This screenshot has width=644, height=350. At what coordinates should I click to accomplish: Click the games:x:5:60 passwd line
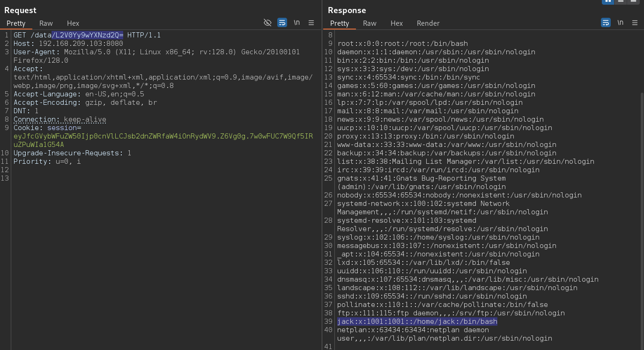pos(436,86)
